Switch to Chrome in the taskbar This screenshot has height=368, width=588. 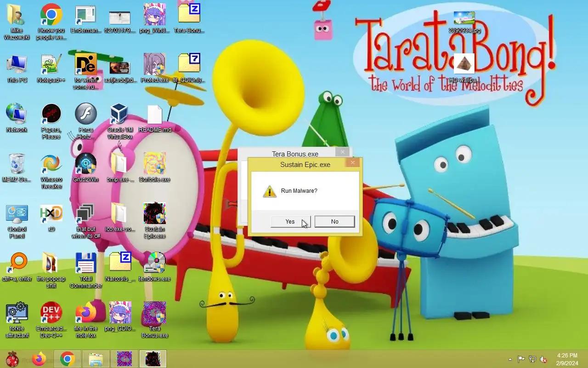pyautogui.click(x=68, y=359)
